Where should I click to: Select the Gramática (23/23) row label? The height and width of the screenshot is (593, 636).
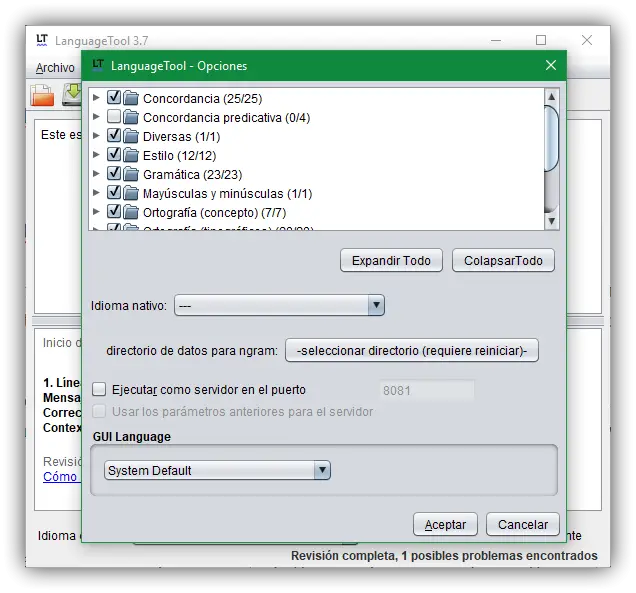click(192, 175)
